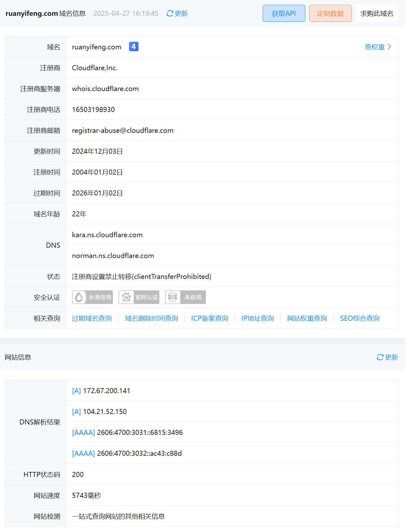Click the refresh icon in 网站信息 header
This screenshot has height=532, width=405.
380,357
